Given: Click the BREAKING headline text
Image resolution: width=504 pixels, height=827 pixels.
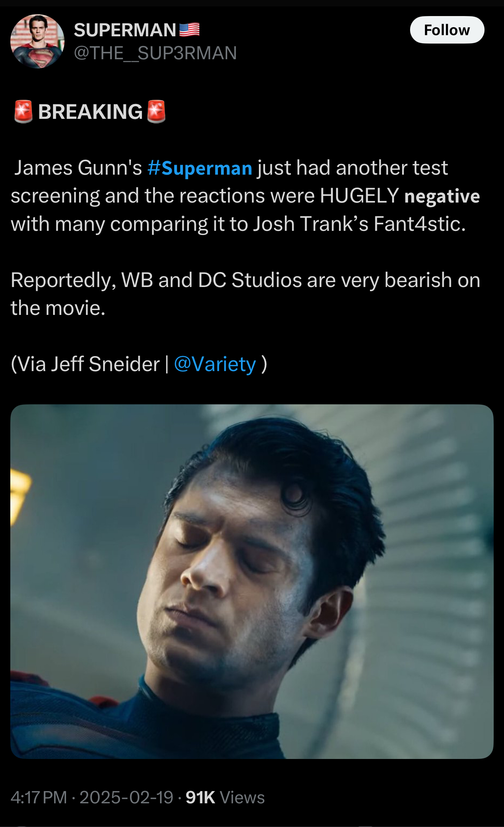Looking at the screenshot, I should click(90, 112).
